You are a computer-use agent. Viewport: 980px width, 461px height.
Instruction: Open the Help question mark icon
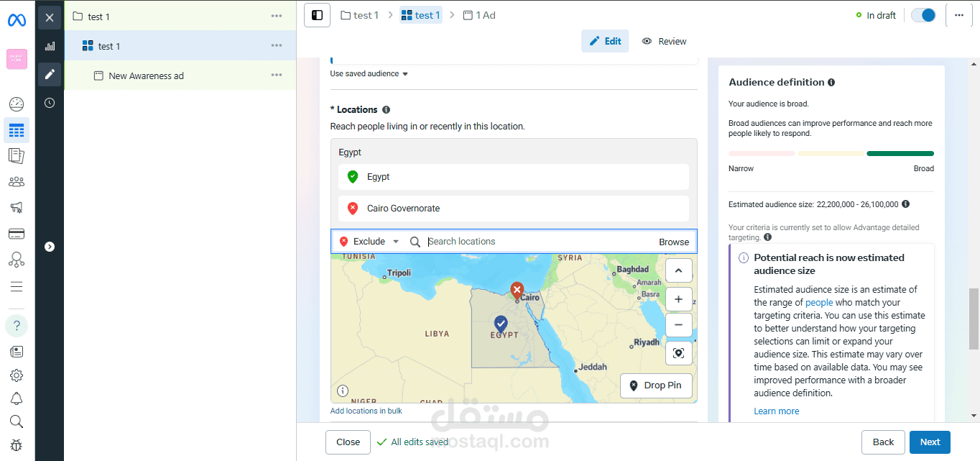(x=17, y=326)
